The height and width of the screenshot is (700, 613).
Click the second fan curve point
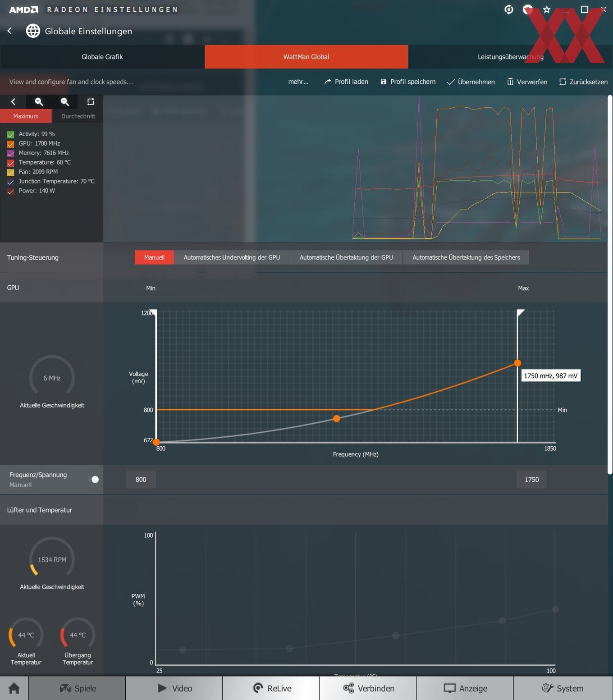[x=289, y=649]
